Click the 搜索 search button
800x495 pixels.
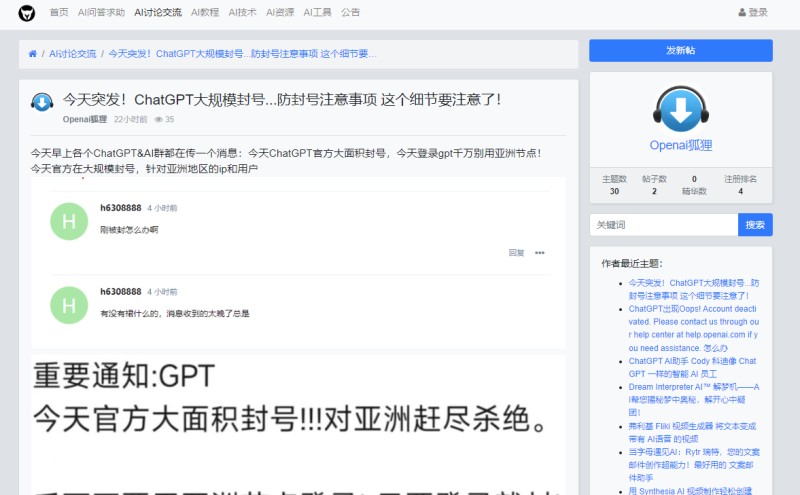pos(755,225)
